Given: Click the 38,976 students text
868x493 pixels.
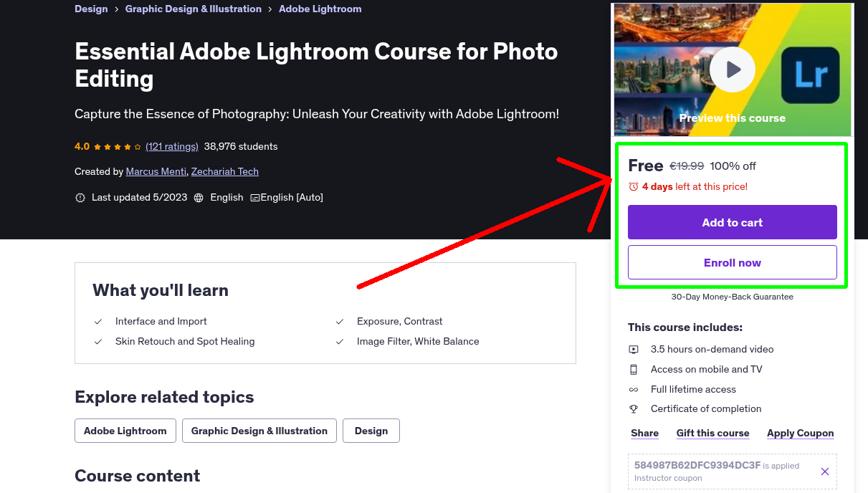Looking at the screenshot, I should tap(241, 146).
